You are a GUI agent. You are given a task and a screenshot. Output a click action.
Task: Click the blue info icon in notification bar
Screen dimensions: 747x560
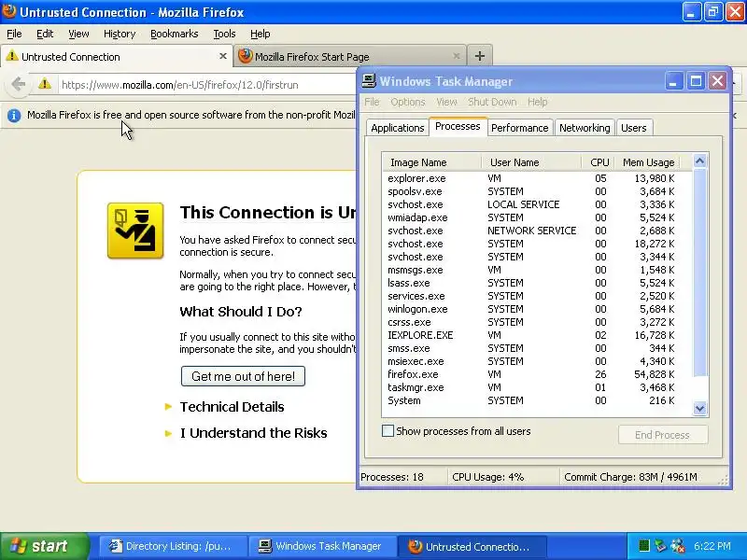click(14, 115)
